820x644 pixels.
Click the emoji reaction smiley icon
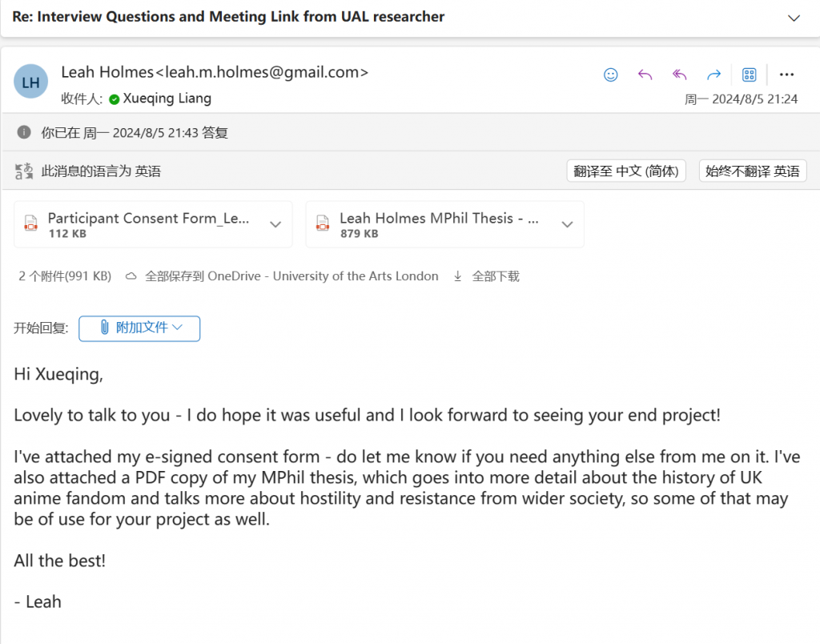point(610,74)
